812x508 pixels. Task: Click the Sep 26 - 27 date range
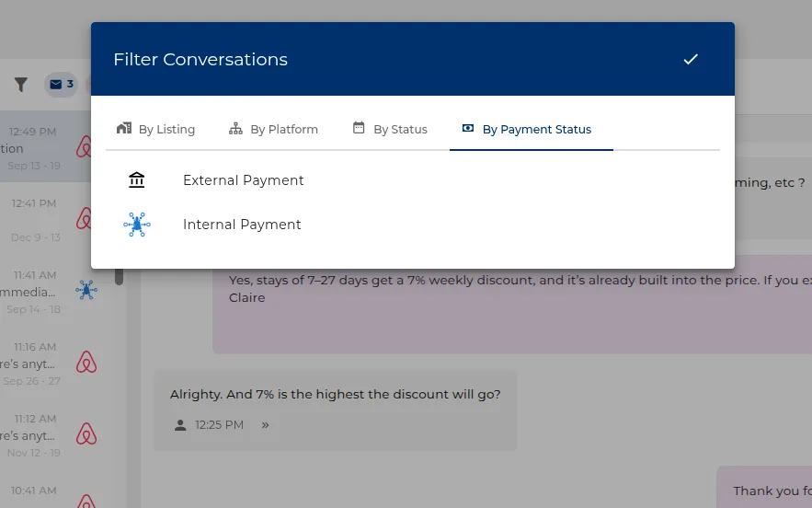[31, 381]
